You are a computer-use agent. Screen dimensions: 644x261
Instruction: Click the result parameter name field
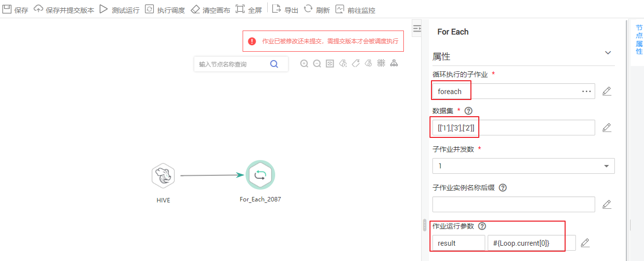459,243
